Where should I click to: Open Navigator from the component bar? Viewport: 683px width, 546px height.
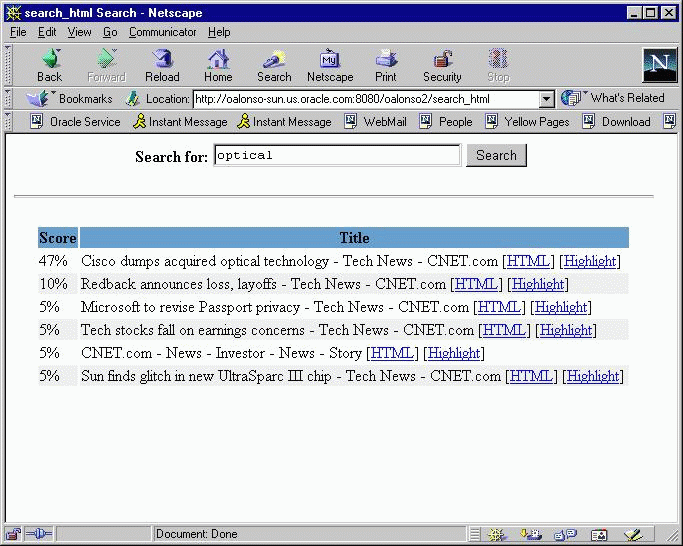coord(496,534)
